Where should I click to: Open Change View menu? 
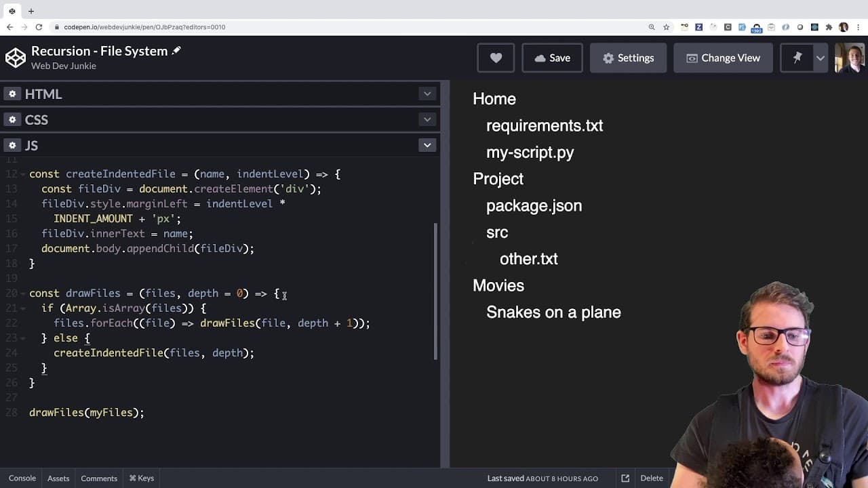pos(722,58)
